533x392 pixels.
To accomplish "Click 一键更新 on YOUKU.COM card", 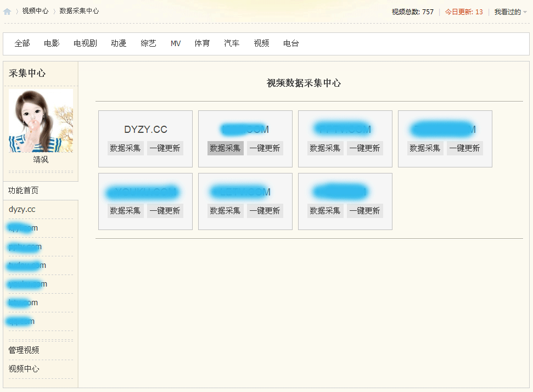I will point(165,211).
